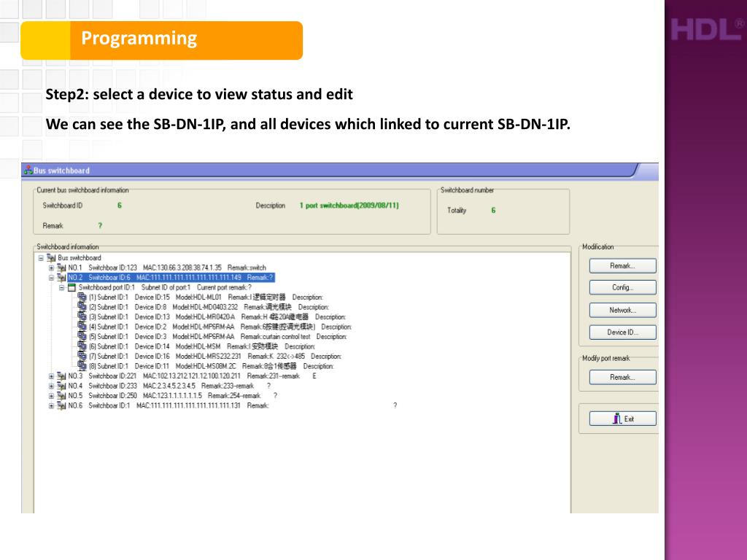Click the '?' value beside the Remark label
This screenshot has width=747, height=560.
point(100,226)
